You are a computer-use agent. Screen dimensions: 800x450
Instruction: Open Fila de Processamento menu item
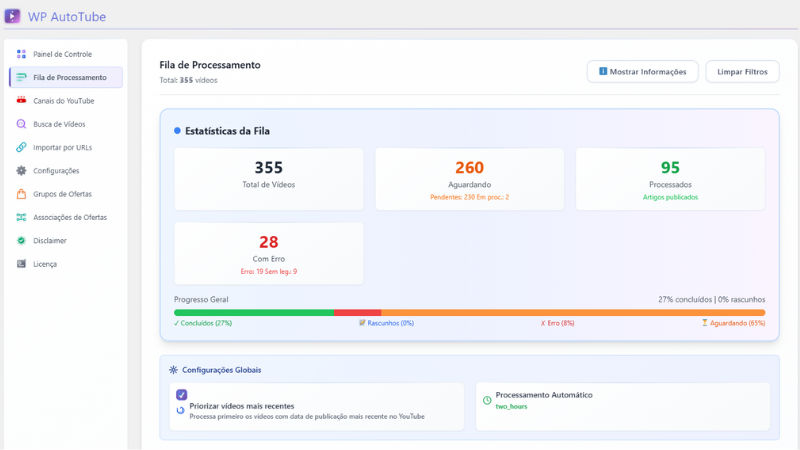coord(66,78)
